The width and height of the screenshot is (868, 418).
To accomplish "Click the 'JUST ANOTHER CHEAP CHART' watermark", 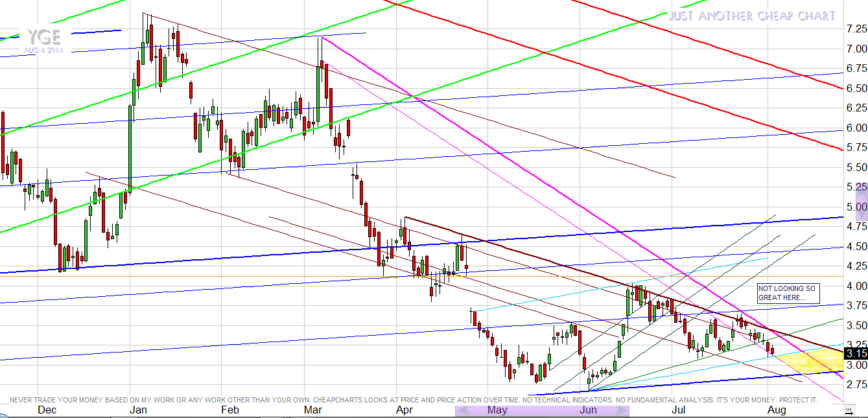I will (751, 16).
